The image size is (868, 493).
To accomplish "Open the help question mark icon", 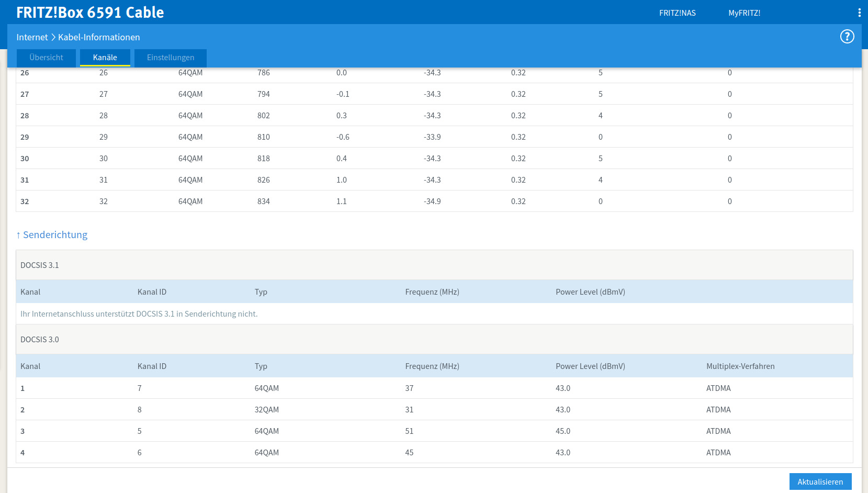I will tap(847, 37).
